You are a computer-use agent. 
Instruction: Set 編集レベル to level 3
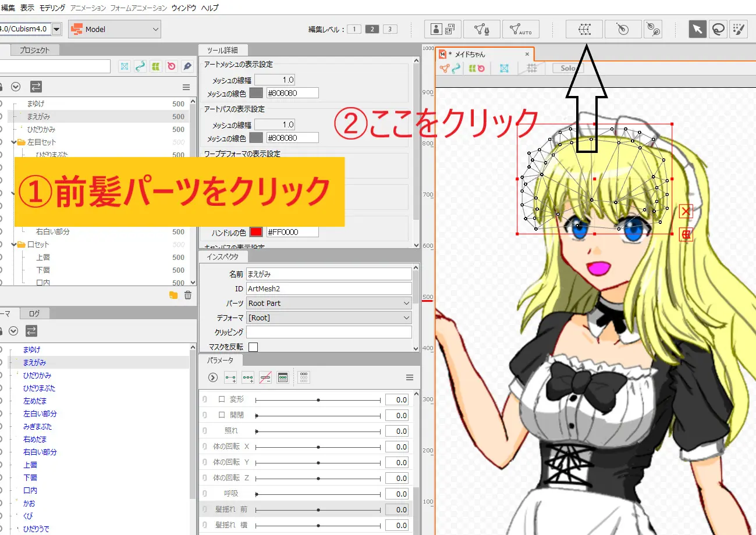tap(389, 28)
